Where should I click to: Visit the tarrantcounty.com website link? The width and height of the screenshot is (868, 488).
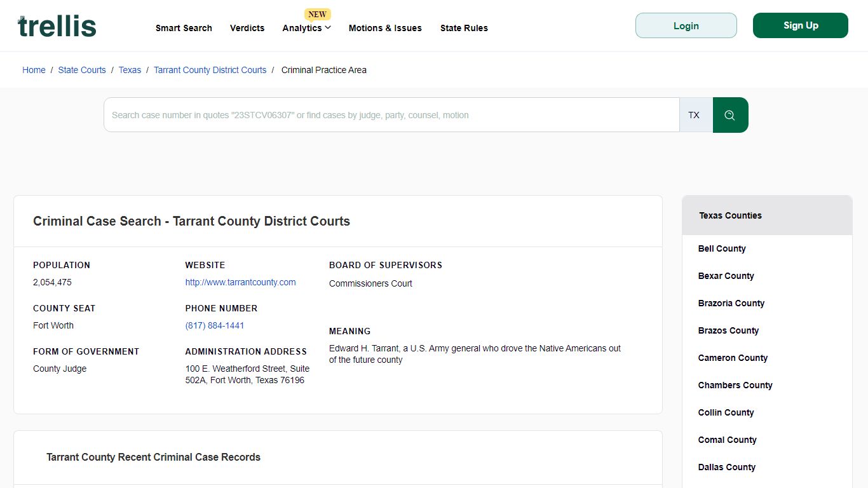coord(240,282)
